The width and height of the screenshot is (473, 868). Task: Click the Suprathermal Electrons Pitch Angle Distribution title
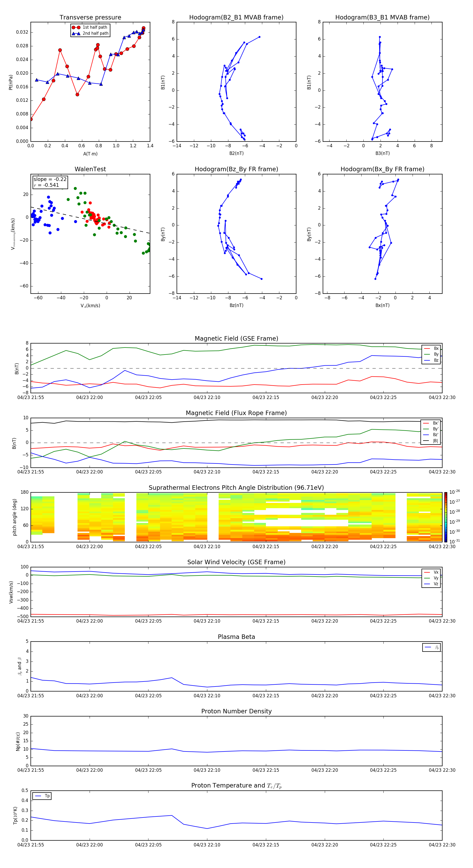click(236, 488)
